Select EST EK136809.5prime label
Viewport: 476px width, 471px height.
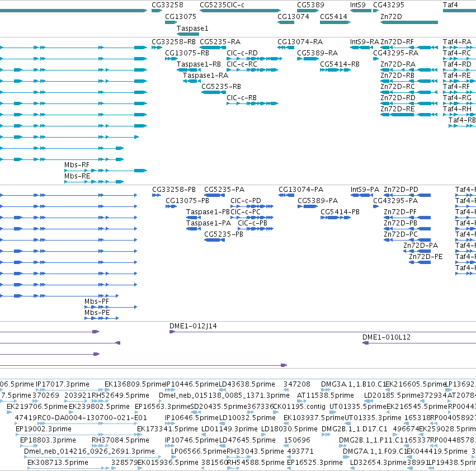click(134, 384)
